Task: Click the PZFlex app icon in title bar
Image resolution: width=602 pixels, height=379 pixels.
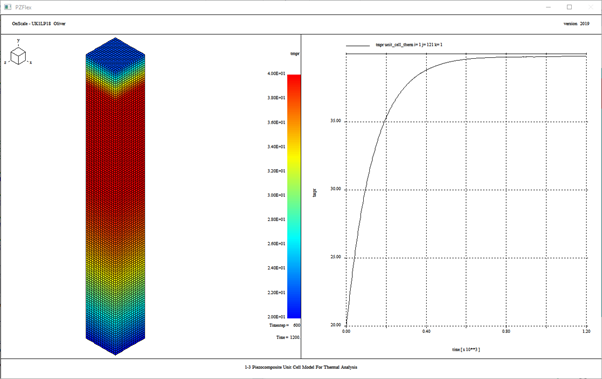Action: (7, 7)
